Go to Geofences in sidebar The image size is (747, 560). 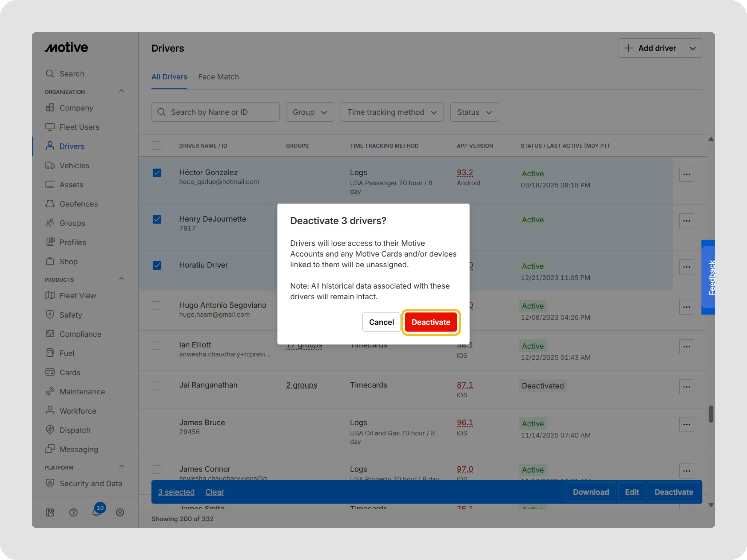[x=78, y=204]
